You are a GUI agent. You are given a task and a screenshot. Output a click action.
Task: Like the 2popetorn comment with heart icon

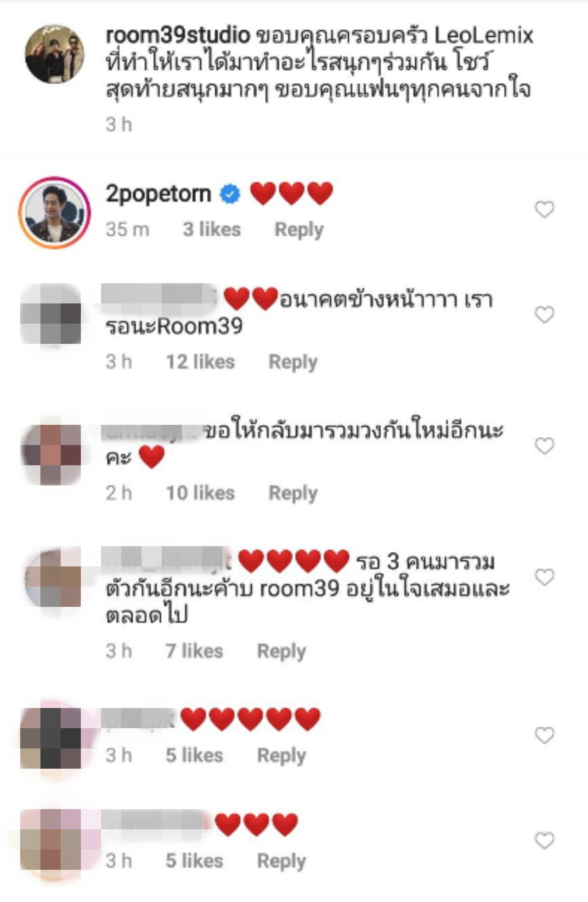pos(544,210)
